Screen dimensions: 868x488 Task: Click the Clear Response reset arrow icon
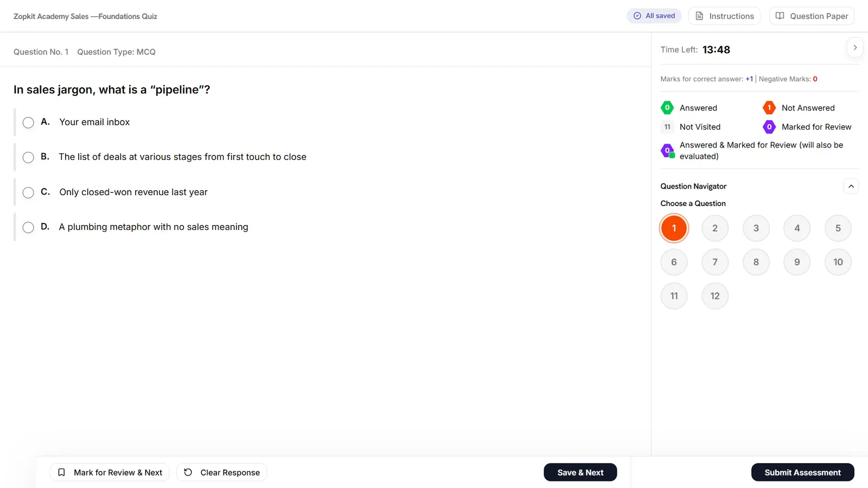tap(188, 472)
